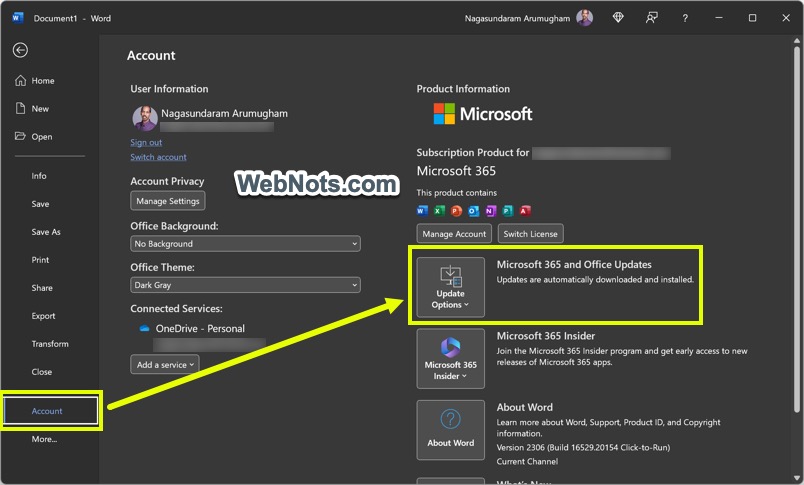The width and height of the screenshot is (804, 485).
Task: Click the Manage Account button
Action: (x=454, y=234)
